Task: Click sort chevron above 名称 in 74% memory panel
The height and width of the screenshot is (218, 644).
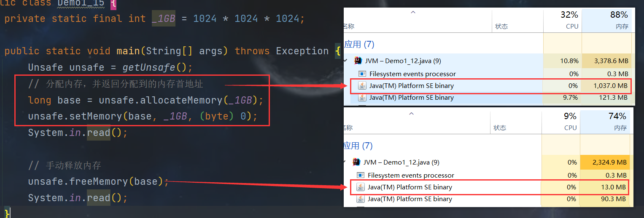Action: [x=412, y=114]
